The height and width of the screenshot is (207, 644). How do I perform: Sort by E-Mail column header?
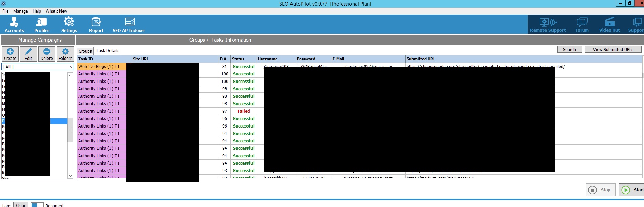[368, 59]
